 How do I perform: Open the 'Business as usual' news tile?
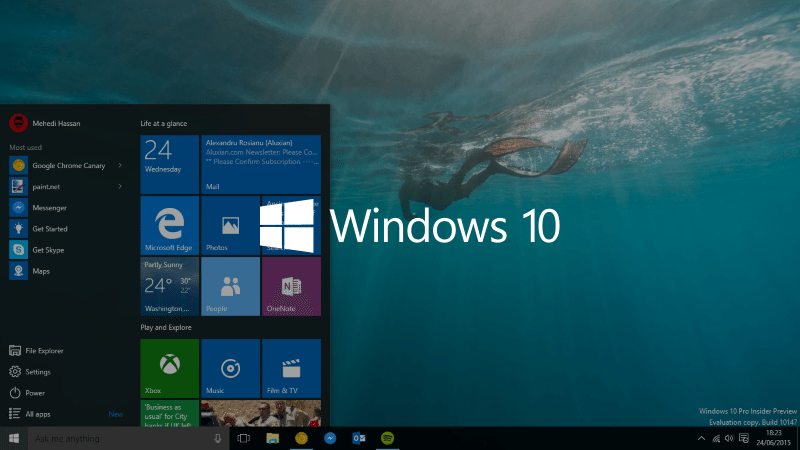coord(169,413)
